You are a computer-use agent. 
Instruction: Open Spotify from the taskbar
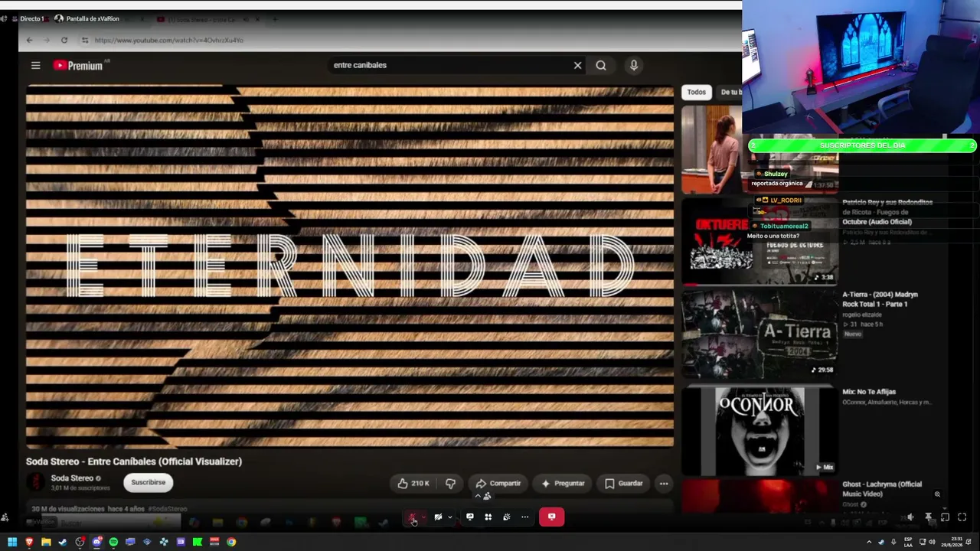point(113,543)
